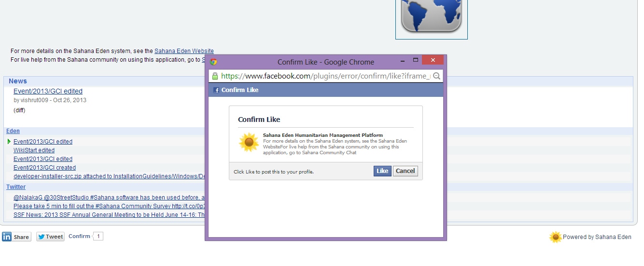
Task: Open the Sahana Eden Website link
Action: click(x=184, y=51)
